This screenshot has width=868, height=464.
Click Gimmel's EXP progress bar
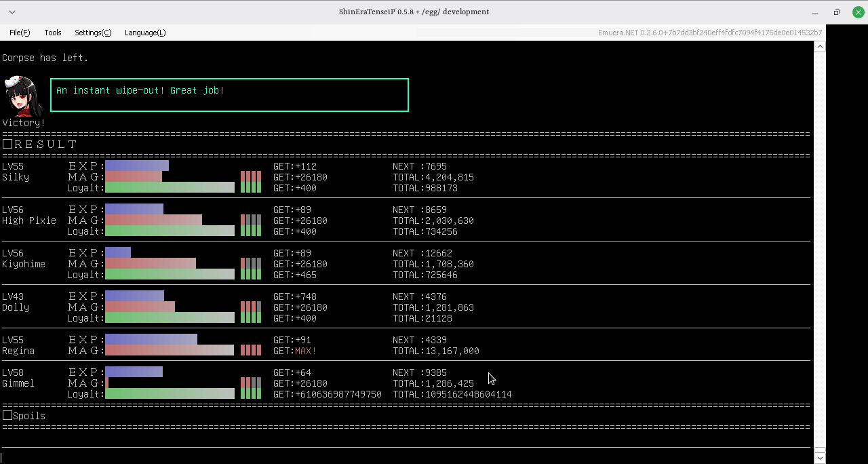[134, 372]
